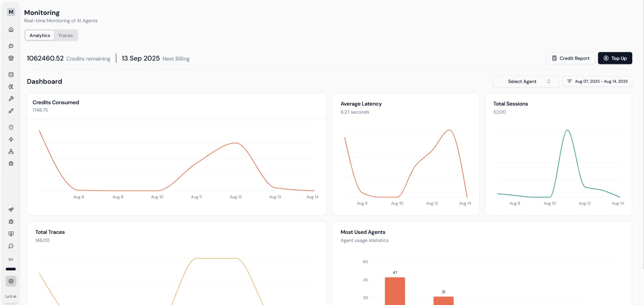
Task: Click the credits usage bar under 1M
Action: coord(11,269)
